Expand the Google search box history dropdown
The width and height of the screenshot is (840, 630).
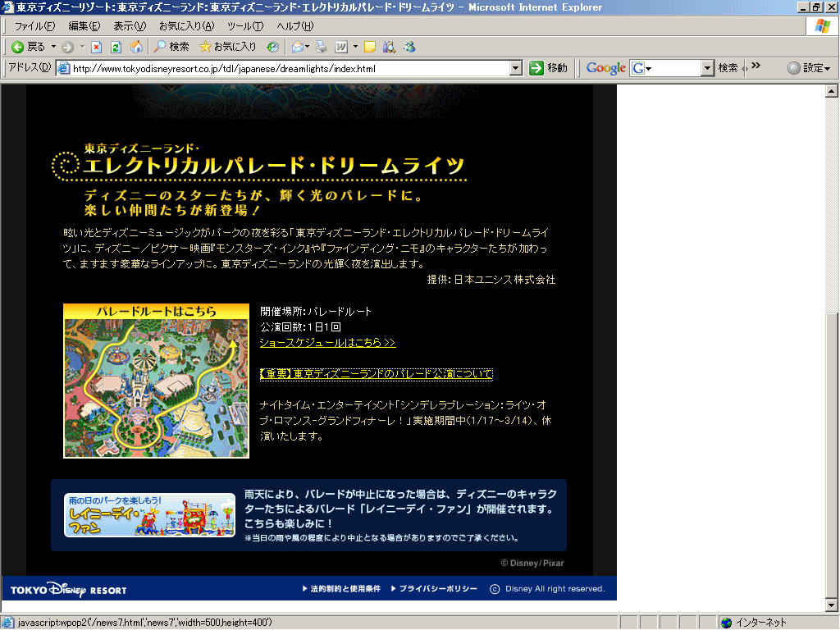tap(708, 68)
